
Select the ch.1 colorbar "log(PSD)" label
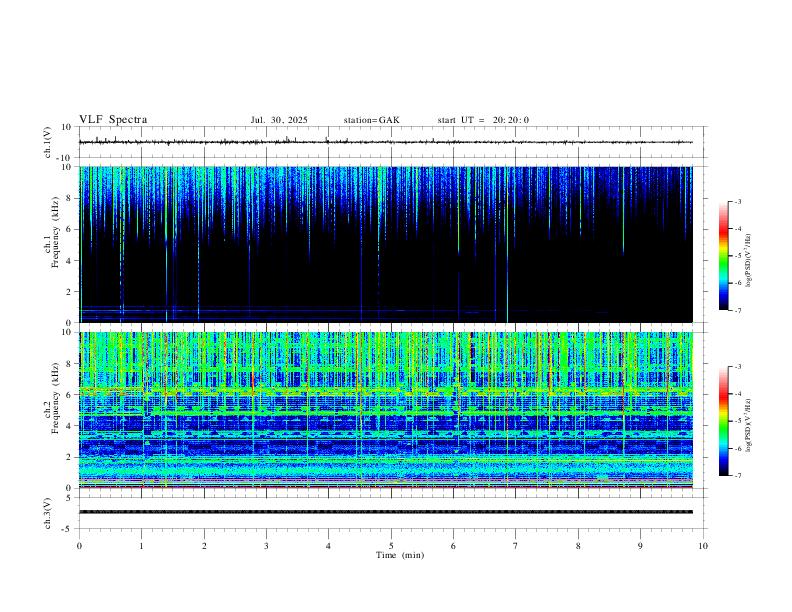(748, 260)
